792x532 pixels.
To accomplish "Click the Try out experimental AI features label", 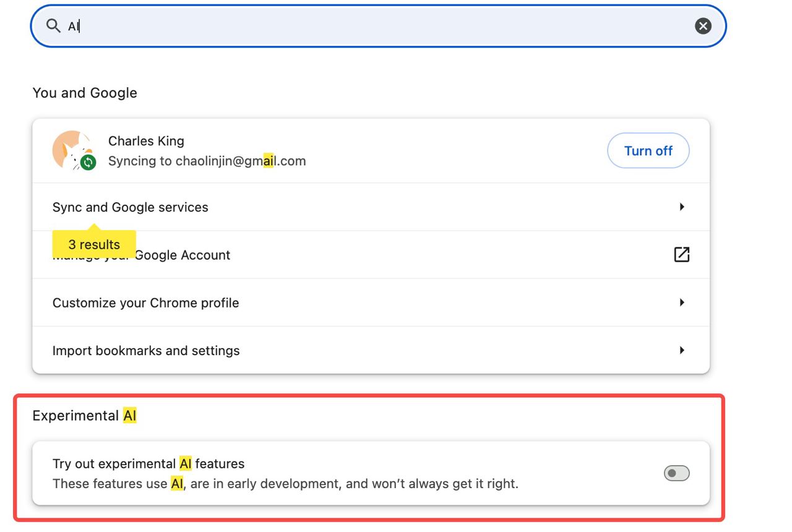I will click(148, 463).
